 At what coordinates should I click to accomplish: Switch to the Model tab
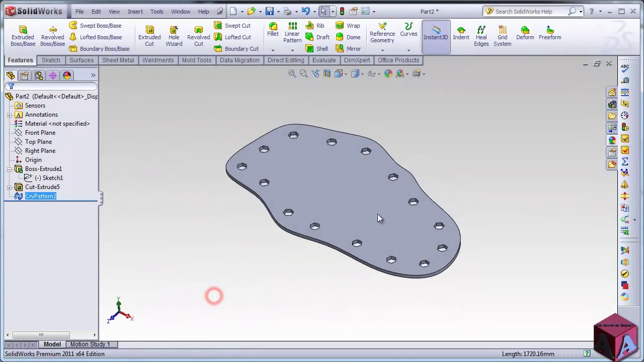[x=52, y=344]
